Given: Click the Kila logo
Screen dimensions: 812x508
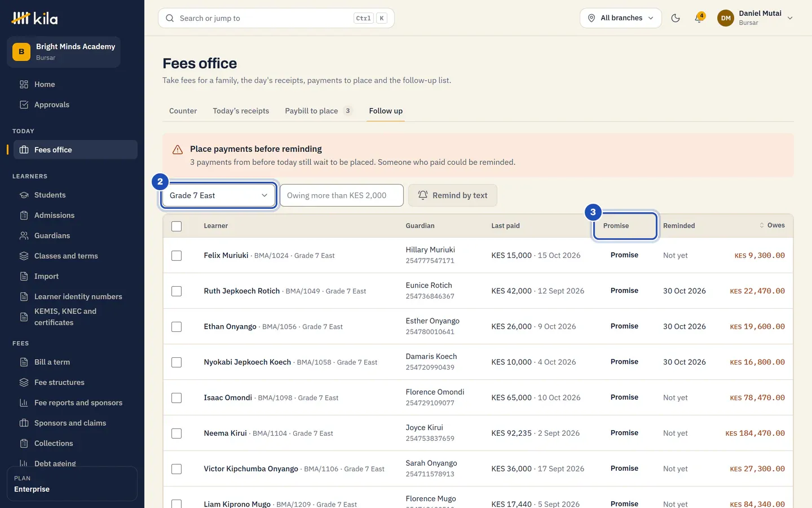Looking at the screenshot, I should coord(34,18).
